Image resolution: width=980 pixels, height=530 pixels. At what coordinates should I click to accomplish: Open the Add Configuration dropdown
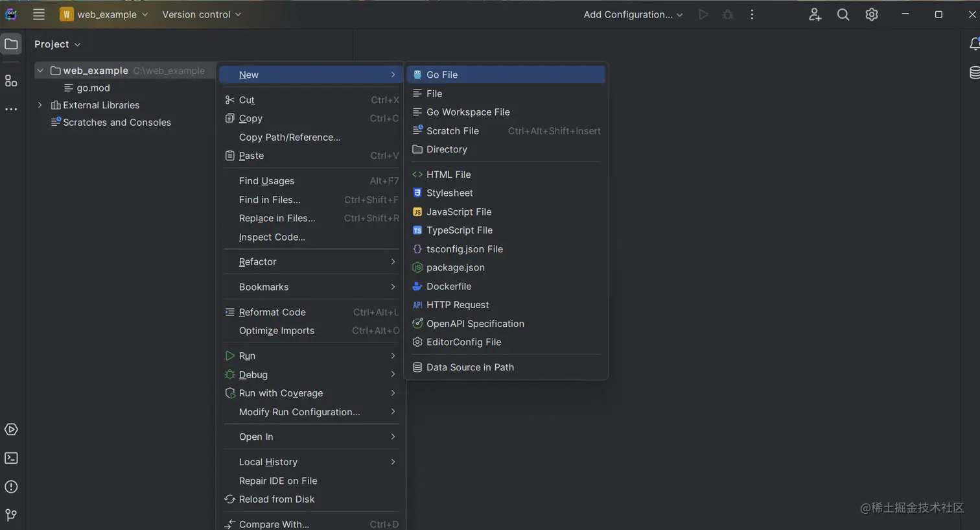(x=633, y=14)
